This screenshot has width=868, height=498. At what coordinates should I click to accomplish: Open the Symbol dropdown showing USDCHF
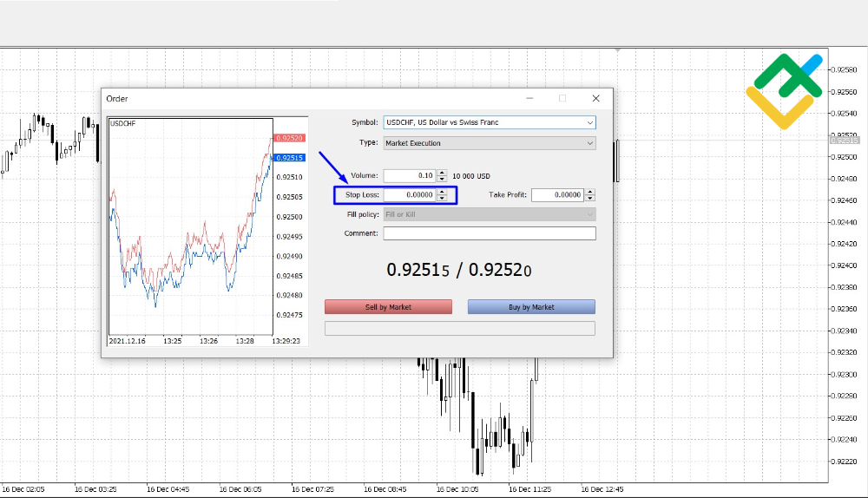(x=490, y=122)
